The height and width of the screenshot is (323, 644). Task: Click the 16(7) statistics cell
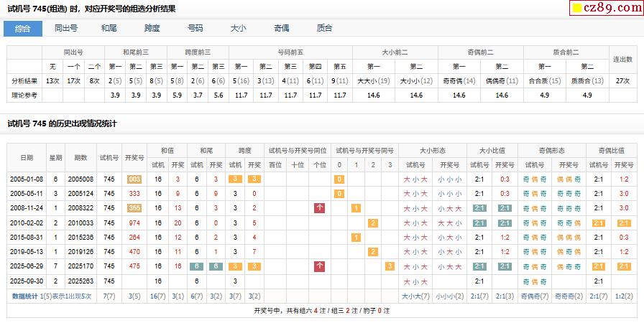coord(157,296)
